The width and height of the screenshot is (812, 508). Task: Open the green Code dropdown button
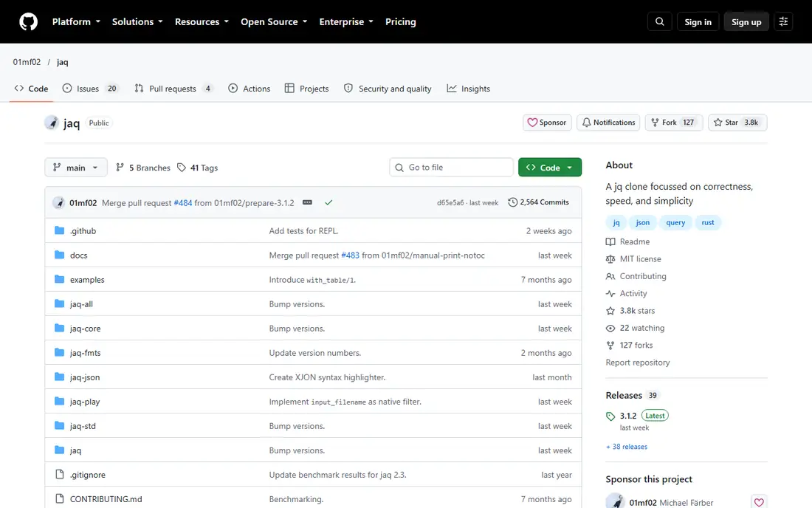coord(550,168)
